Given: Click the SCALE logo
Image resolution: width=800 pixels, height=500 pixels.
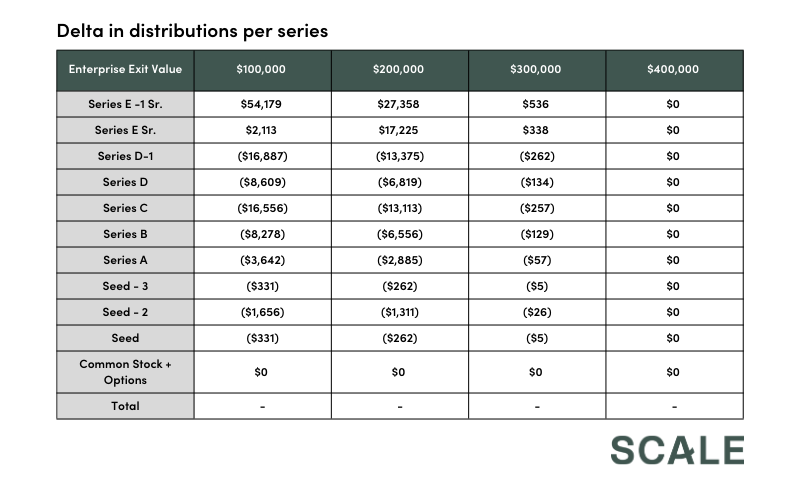Looking at the screenshot, I should click(677, 450).
